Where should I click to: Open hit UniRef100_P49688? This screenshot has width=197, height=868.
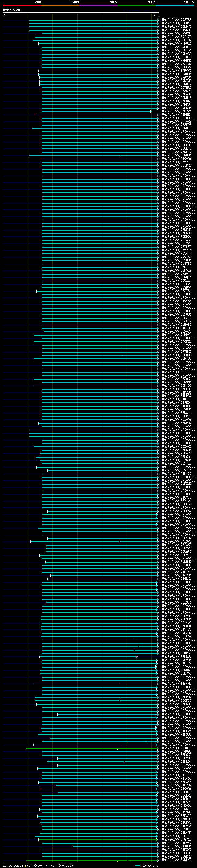click(x=176, y=30)
